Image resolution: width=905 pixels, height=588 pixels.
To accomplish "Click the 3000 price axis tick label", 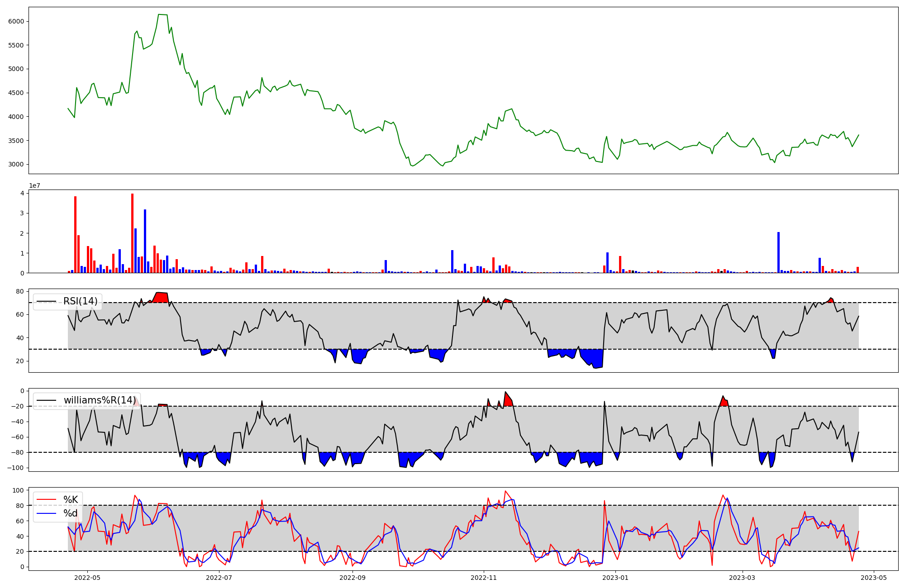I will point(16,164).
